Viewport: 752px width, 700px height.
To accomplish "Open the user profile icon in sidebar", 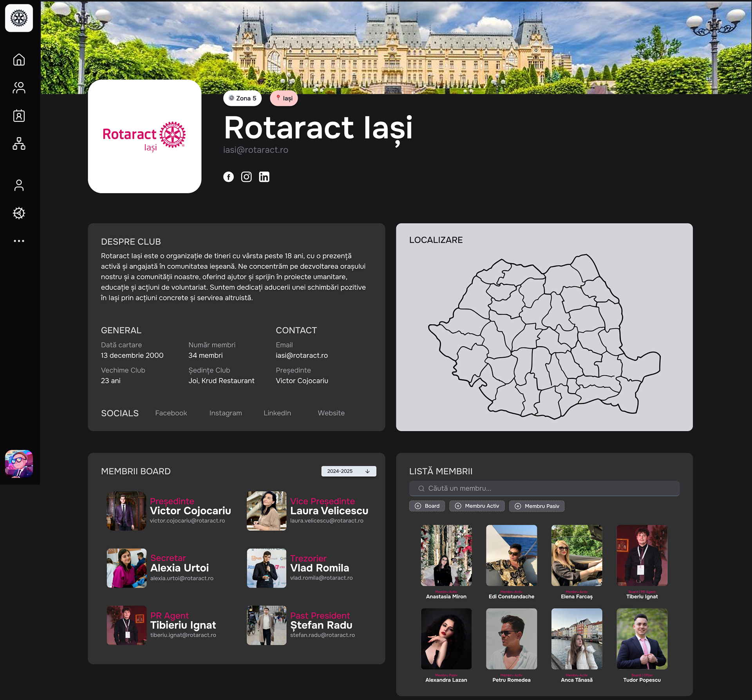I will (x=19, y=185).
